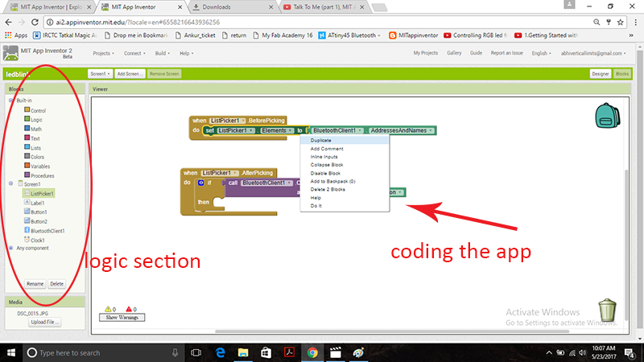Reload the page with the browser refresh icon
644x362 pixels.
click(x=35, y=23)
